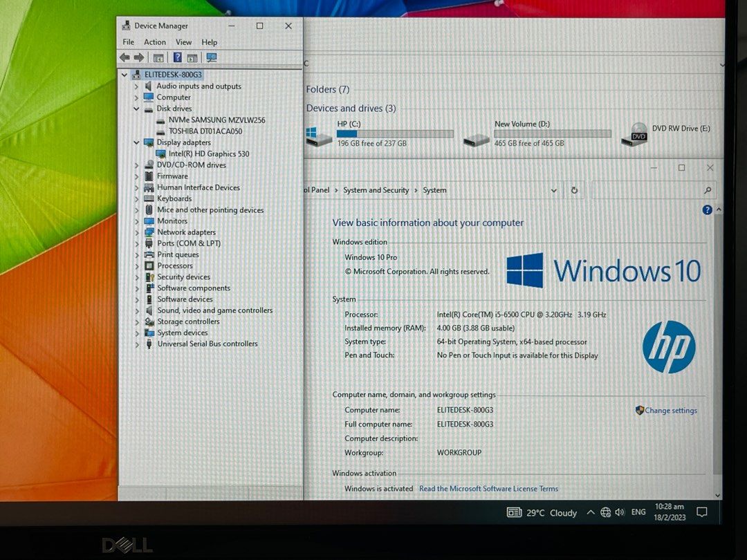
Task: Click the forward navigation arrow in Device Manager
Action: 139,58
